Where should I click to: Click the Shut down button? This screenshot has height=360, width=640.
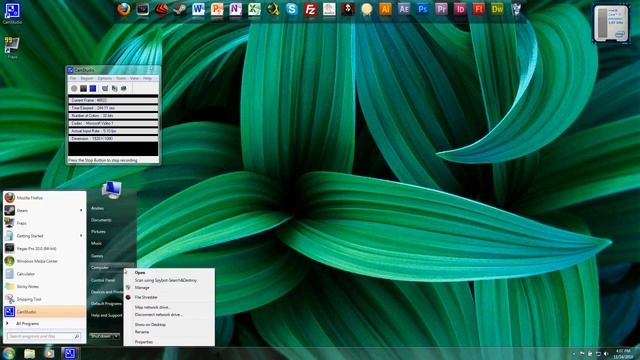click(101, 336)
